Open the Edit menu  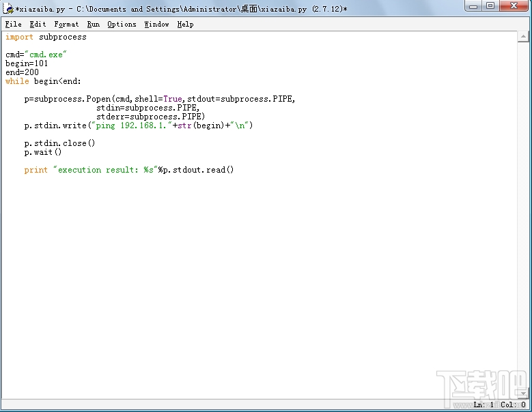[38, 25]
